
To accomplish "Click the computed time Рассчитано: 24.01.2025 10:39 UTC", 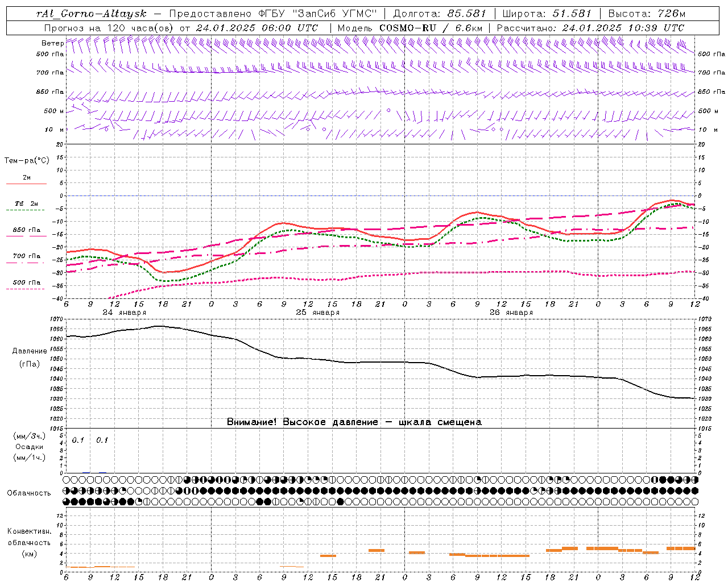I will tap(590, 28).
